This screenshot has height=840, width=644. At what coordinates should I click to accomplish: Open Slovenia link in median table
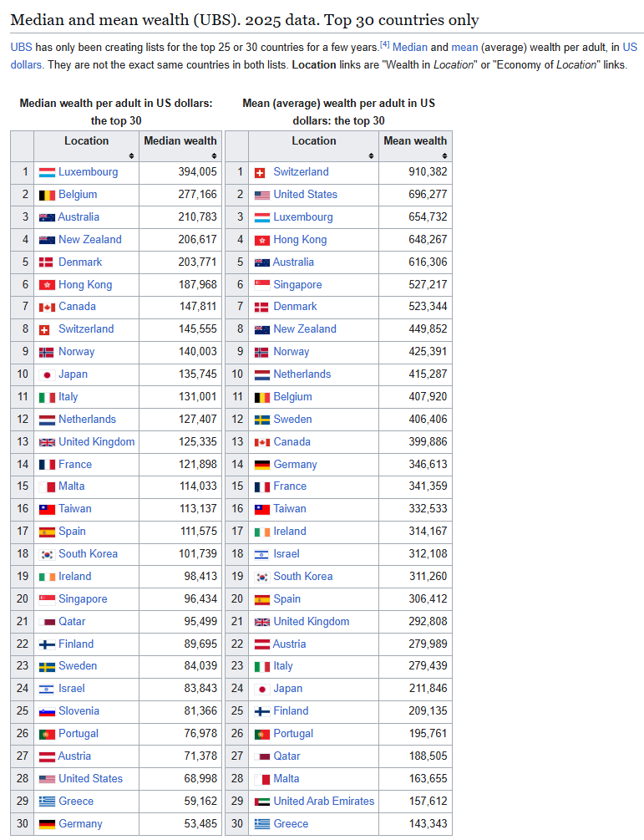[x=79, y=711]
